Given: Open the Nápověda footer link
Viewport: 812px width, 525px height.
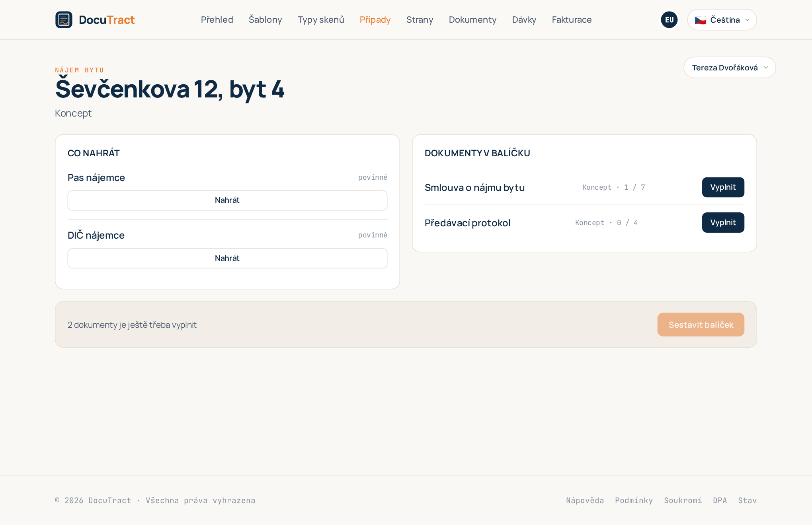Looking at the screenshot, I should (585, 500).
